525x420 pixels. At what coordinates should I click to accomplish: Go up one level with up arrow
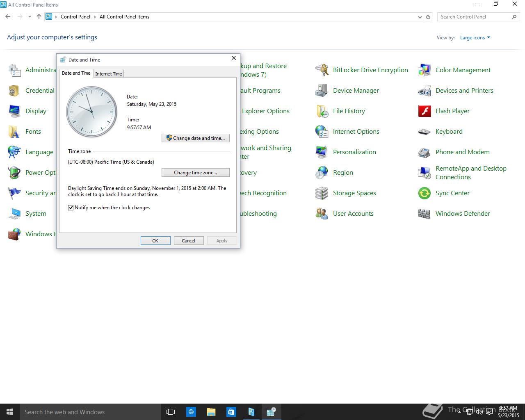point(39,17)
